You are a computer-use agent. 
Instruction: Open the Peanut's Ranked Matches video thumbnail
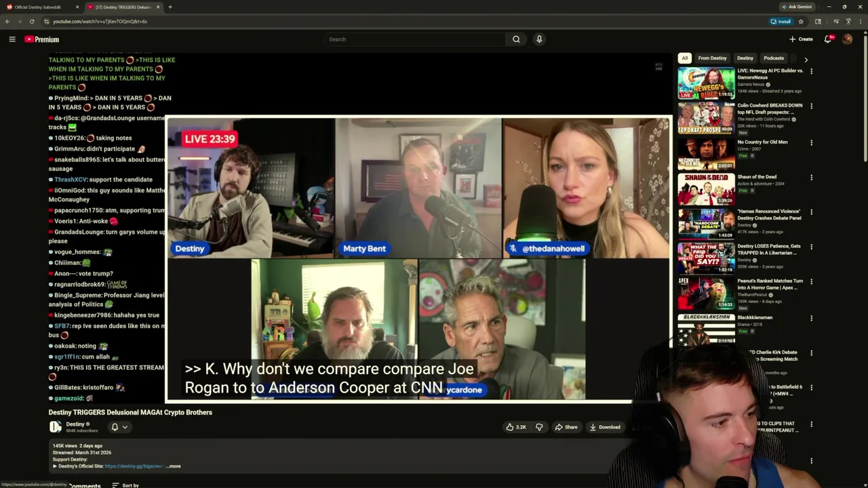pyautogui.click(x=706, y=293)
